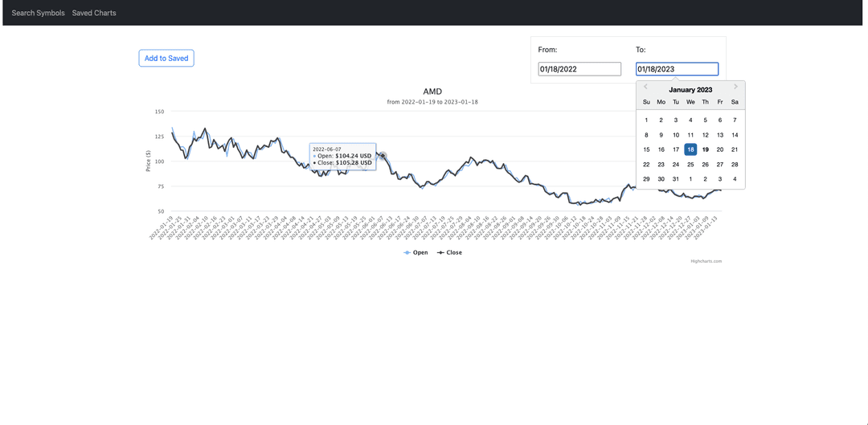The width and height of the screenshot is (868, 425).
Task: Pick January 25 in the calendar
Action: (x=690, y=165)
